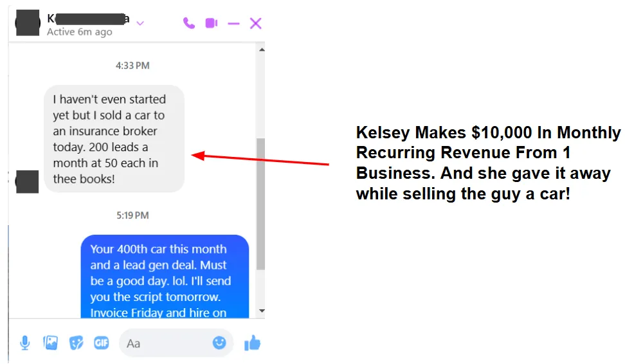Open the contact's profile picture in header
This screenshot has width=625, height=364.
point(28,23)
